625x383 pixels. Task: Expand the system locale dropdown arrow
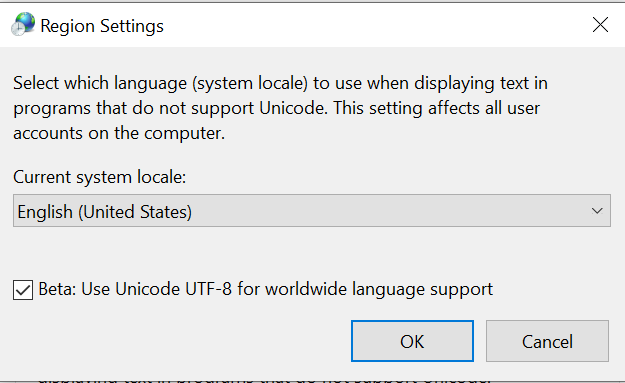pos(597,210)
